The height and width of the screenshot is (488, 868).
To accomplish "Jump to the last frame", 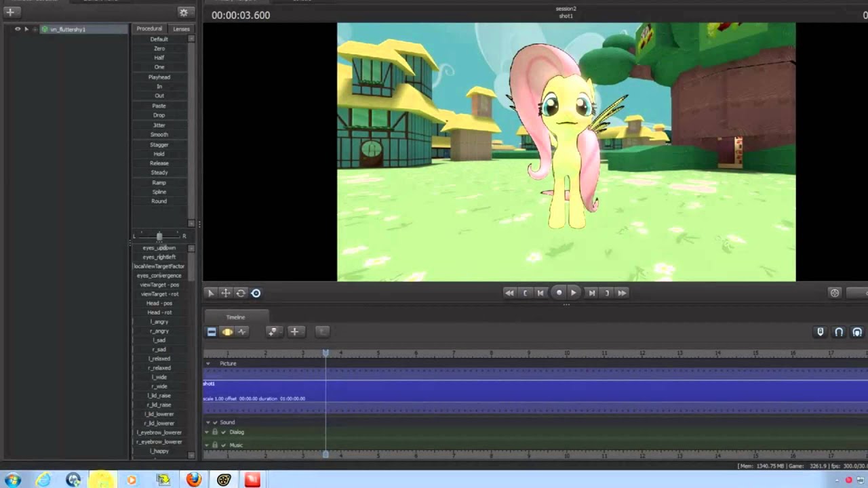I will point(622,293).
